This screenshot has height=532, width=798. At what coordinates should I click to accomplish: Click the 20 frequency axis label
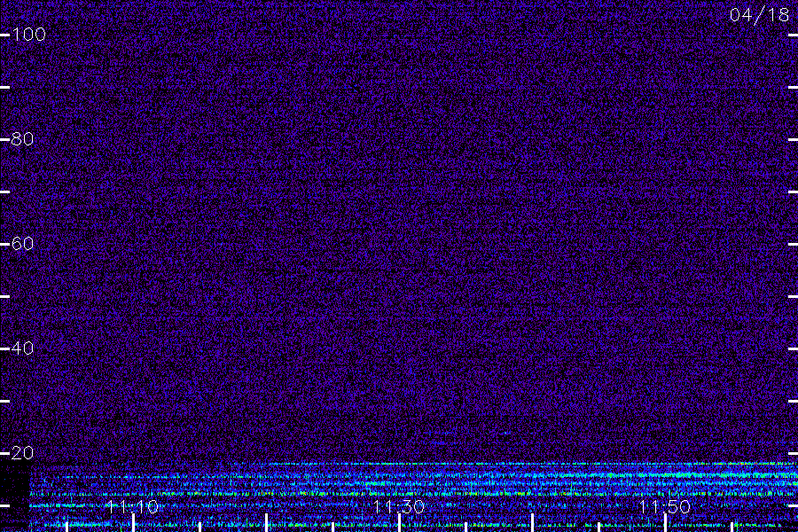(x=22, y=452)
